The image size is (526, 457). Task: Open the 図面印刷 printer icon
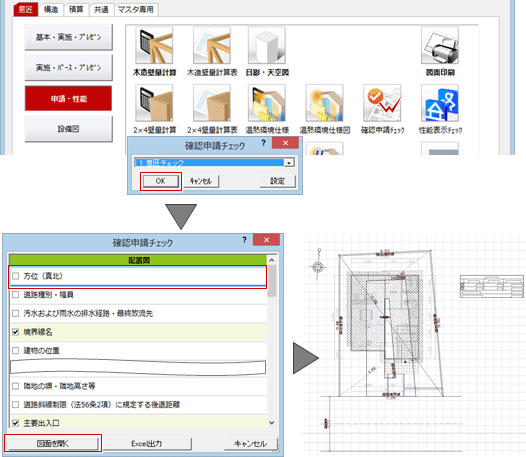(x=440, y=46)
